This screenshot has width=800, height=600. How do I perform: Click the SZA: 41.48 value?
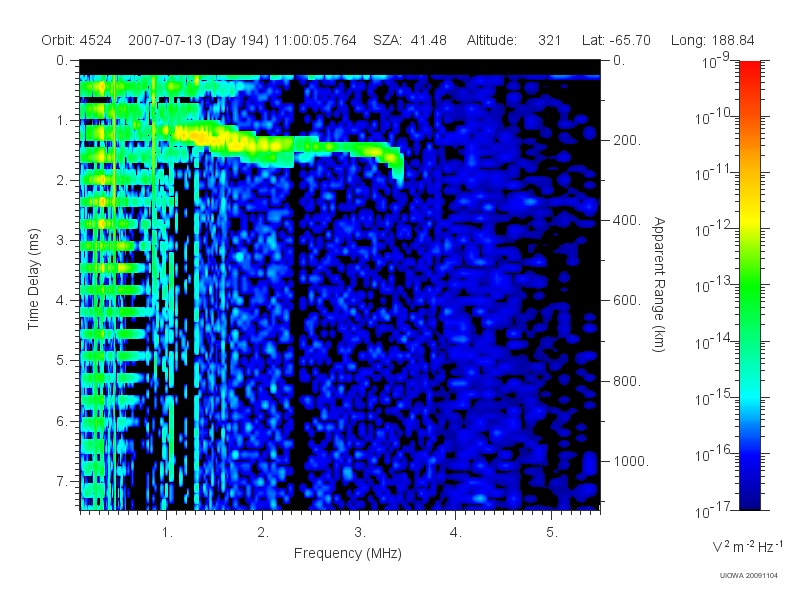(410, 40)
